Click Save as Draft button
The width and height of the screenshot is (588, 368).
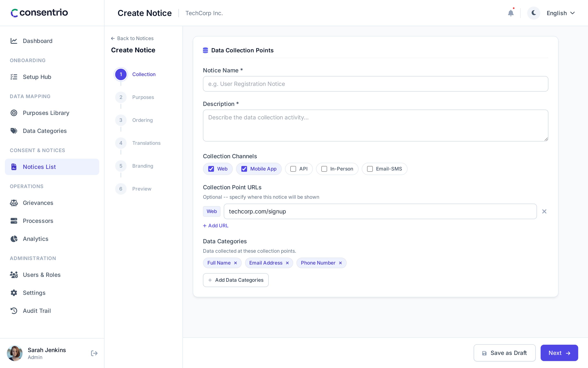click(504, 353)
